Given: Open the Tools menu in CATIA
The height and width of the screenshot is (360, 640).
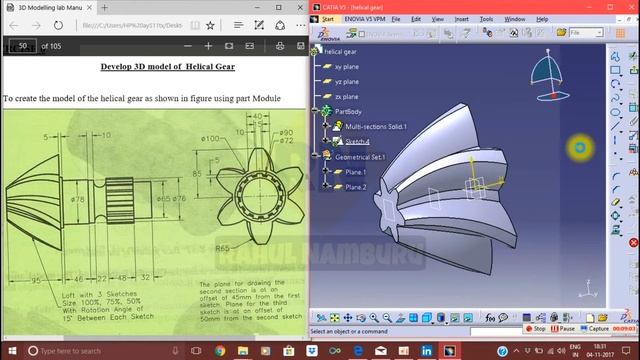Looking at the screenshot, I should [x=486, y=19].
